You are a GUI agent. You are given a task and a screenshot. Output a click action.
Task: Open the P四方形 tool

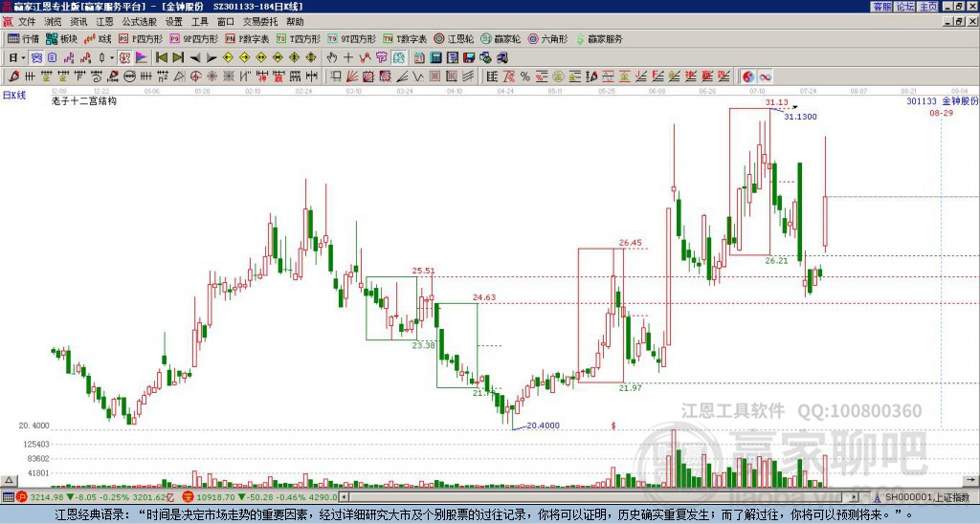point(141,38)
